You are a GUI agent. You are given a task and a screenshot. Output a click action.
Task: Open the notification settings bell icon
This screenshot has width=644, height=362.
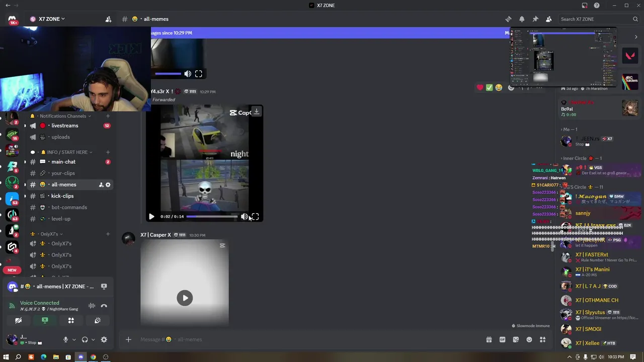(522, 19)
